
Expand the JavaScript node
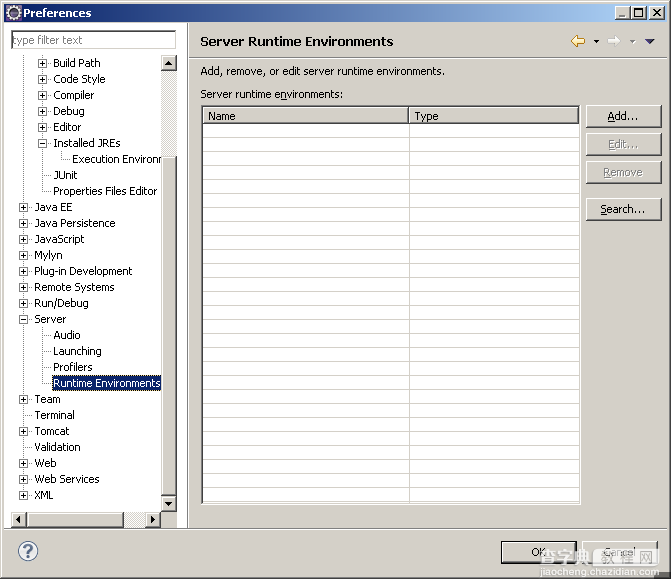[24, 239]
